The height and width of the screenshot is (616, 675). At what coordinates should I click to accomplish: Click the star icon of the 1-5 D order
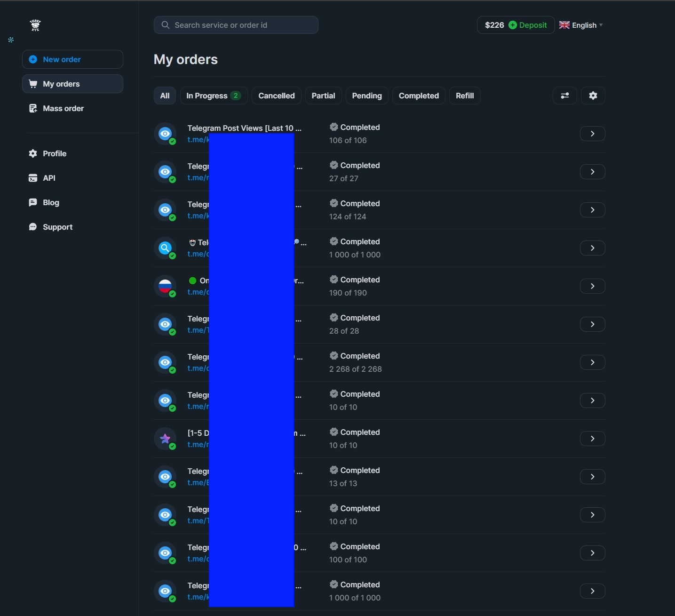tap(165, 439)
